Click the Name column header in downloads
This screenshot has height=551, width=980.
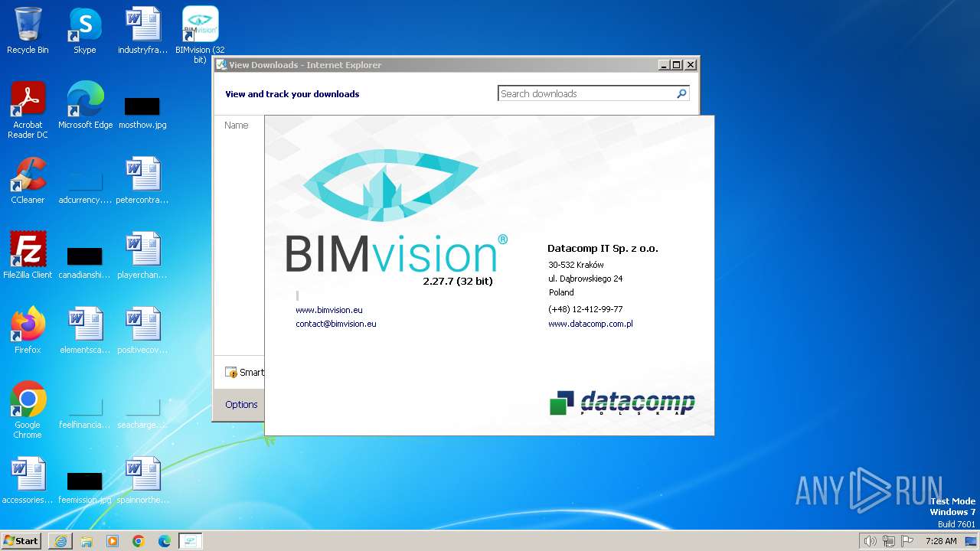(x=237, y=126)
